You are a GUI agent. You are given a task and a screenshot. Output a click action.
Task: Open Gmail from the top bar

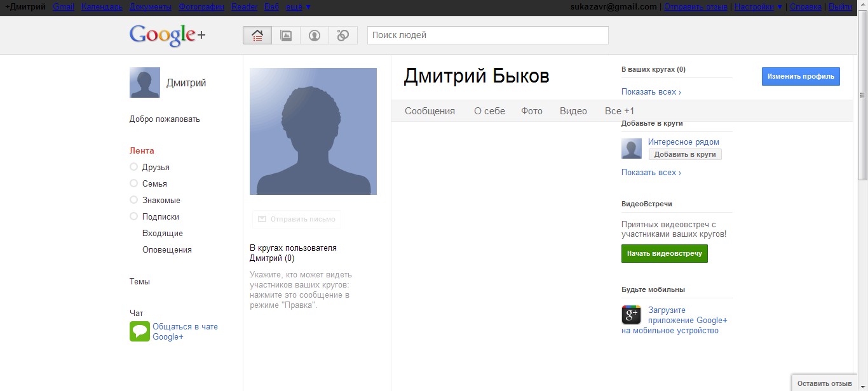64,7
